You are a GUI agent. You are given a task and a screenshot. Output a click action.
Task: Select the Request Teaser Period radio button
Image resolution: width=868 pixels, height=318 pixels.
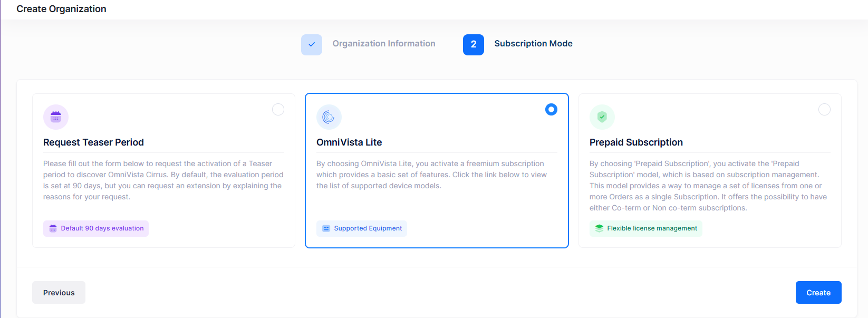point(278,109)
